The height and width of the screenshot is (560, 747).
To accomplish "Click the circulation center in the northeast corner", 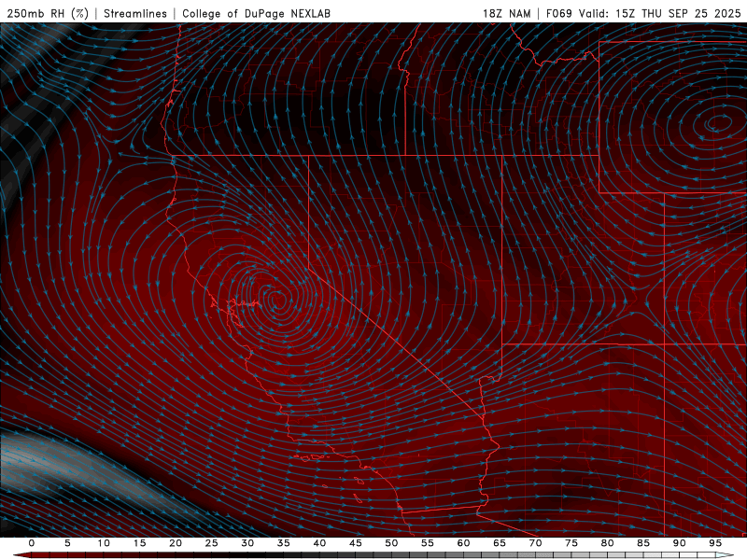I will (717, 123).
